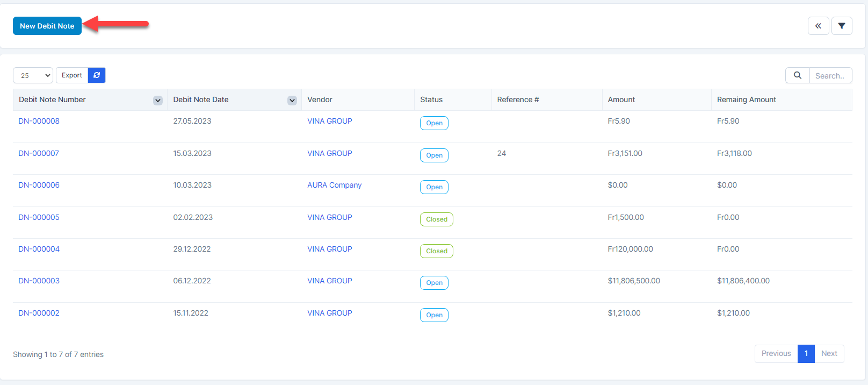868x385 pixels.
Task: Open Debit Note Number column sort arrow
Action: [x=158, y=101]
